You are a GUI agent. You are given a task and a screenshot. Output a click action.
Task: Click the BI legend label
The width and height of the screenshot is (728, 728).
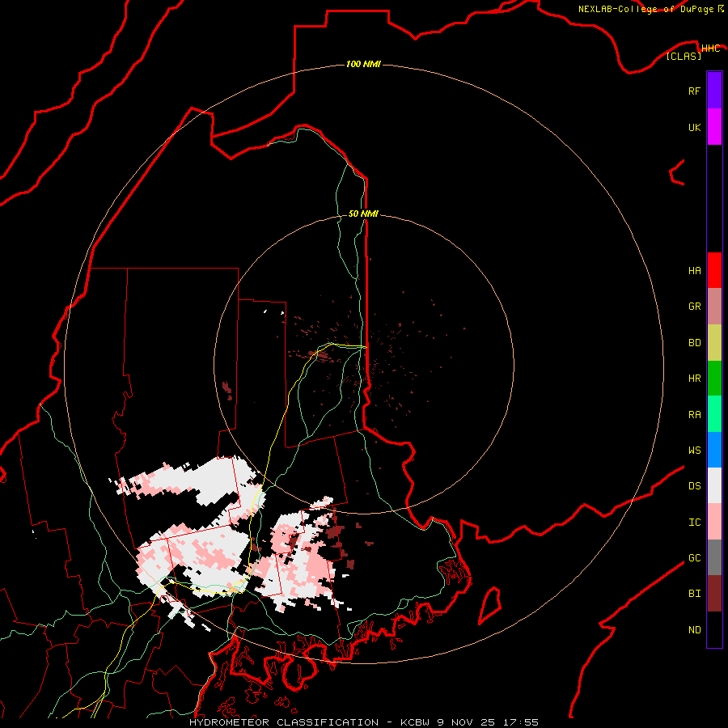[694, 594]
